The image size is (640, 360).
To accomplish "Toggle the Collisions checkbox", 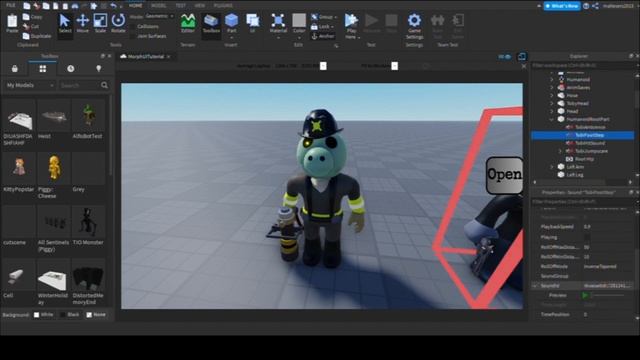I will click(133, 27).
